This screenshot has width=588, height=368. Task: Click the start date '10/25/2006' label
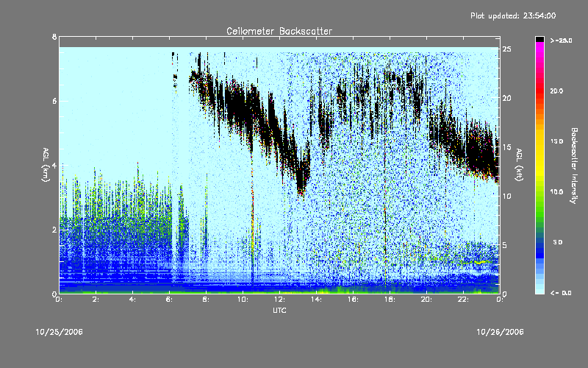click(60, 332)
